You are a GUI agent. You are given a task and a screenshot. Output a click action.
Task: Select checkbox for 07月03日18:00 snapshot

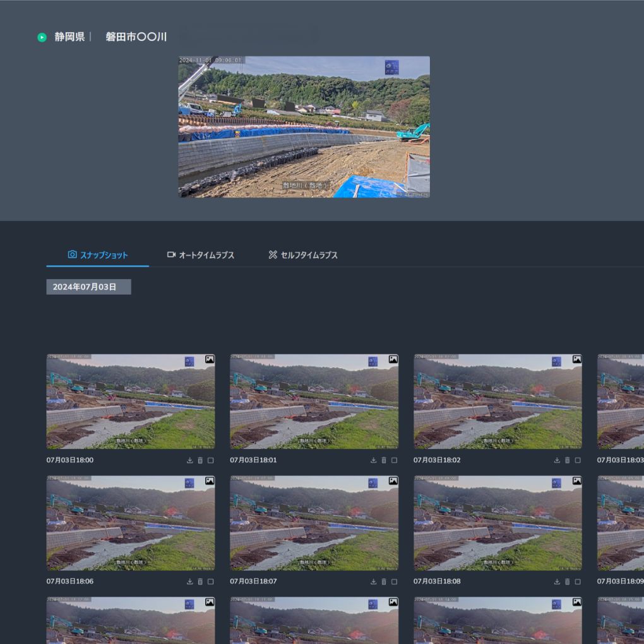[211, 460]
